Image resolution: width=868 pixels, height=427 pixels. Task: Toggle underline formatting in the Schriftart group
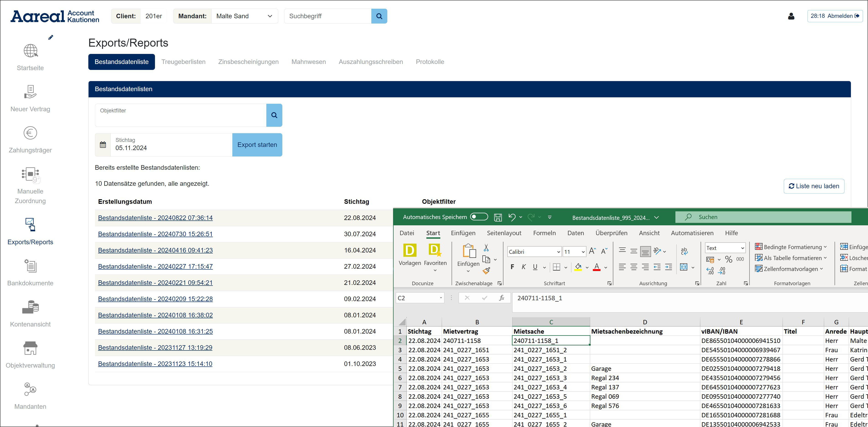(x=535, y=267)
